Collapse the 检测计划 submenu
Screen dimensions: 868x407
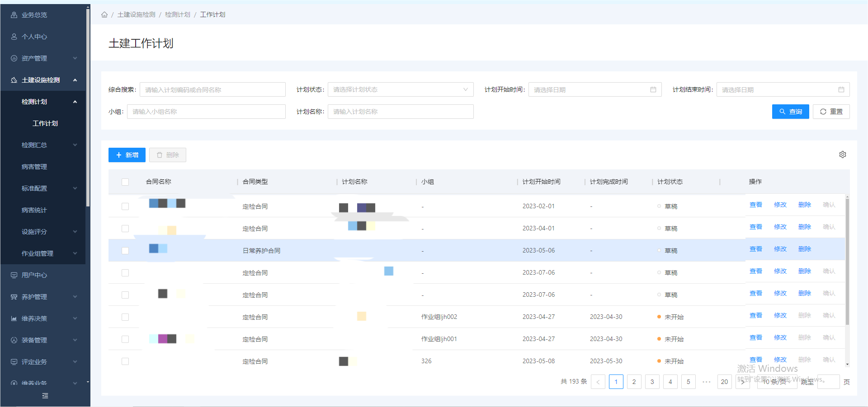75,102
